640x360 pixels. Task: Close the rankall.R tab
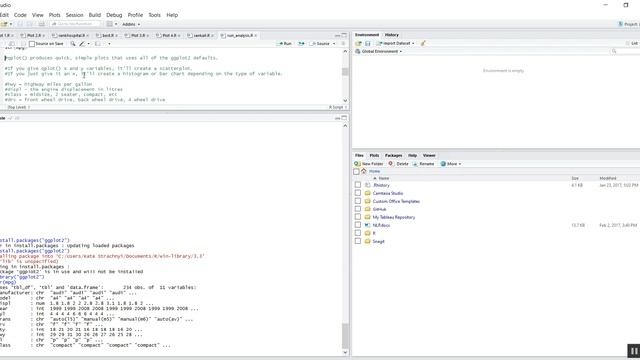(212, 36)
